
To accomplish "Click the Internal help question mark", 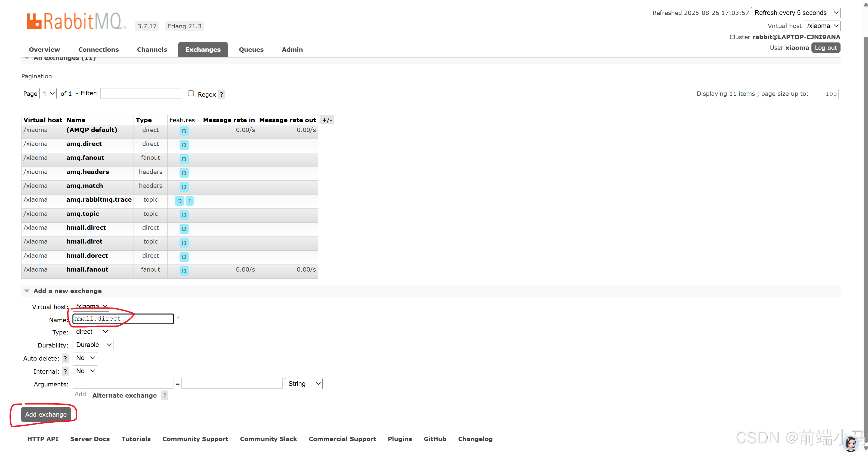I will pyautogui.click(x=65, y=371).
